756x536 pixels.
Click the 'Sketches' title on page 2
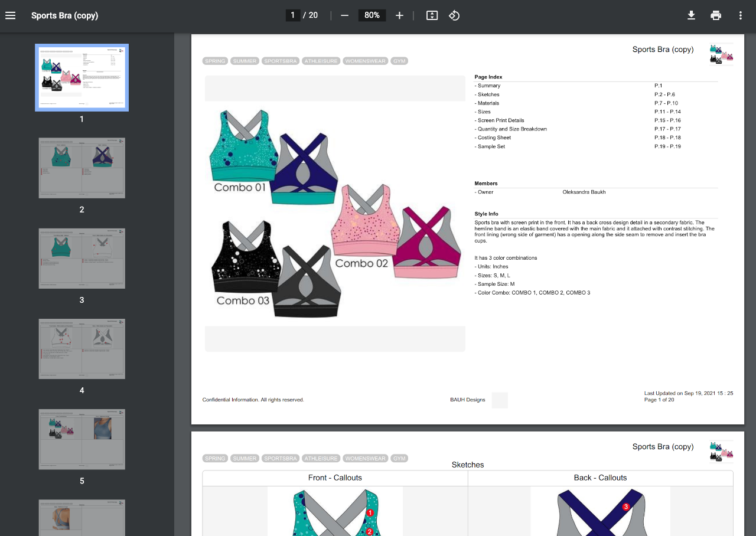click(468, 465)
